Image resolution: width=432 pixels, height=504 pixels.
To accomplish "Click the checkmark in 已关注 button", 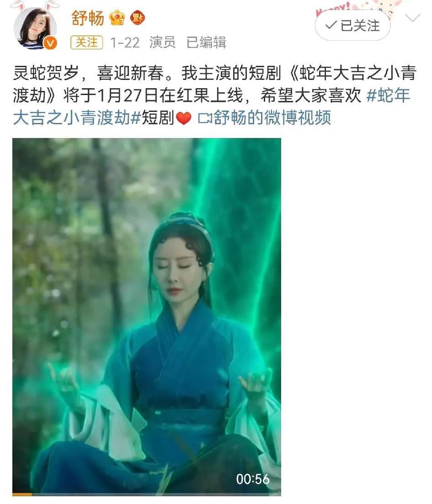I will pyautogui.click(x=331, y=26).
